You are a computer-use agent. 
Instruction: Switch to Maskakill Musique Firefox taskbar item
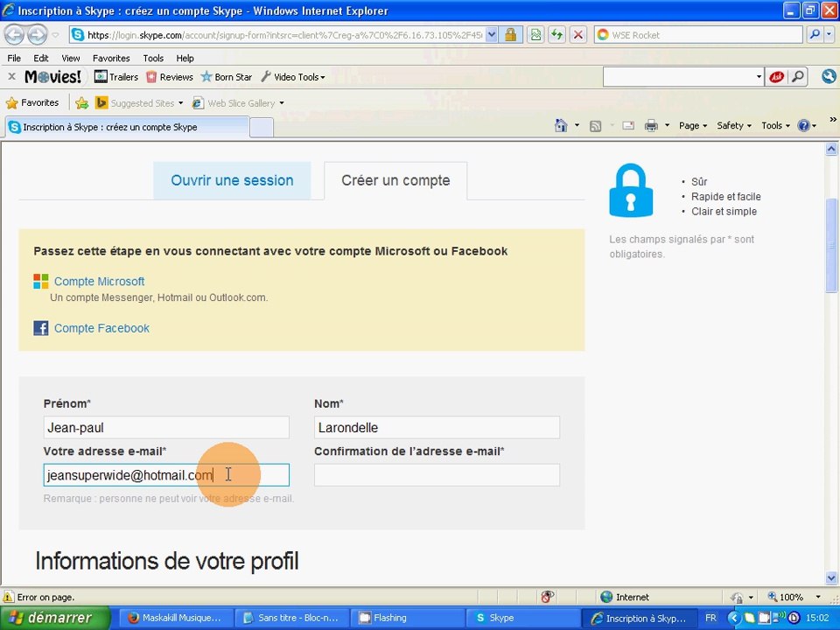pos(175,618)
